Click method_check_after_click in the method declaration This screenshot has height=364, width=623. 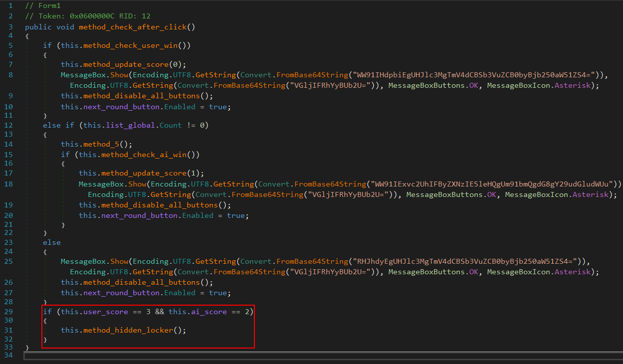click(x=133, y=26)
